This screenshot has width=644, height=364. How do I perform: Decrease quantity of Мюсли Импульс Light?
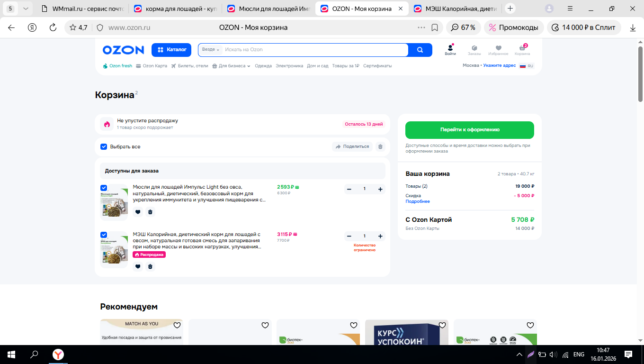tap(349, 189)
